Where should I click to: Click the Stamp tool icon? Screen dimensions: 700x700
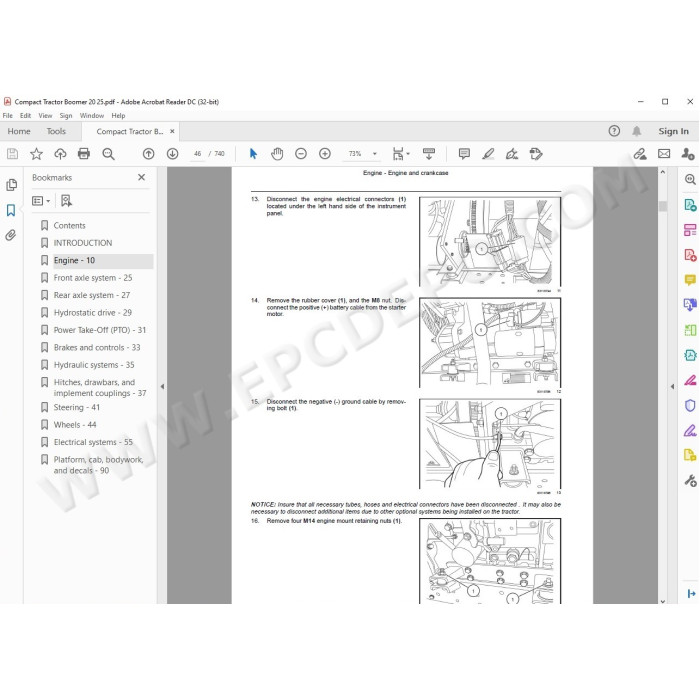point(536,154)
